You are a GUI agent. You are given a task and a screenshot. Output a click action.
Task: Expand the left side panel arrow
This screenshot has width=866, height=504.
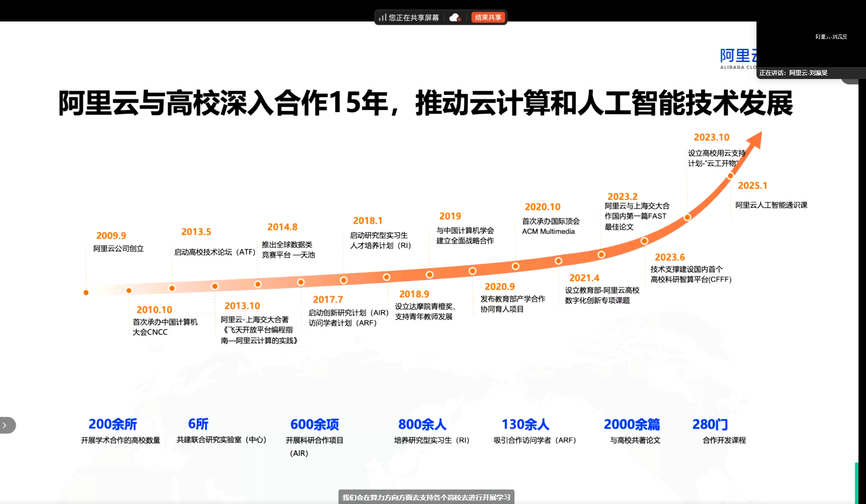pyautogui.click(x=6, y=425)
